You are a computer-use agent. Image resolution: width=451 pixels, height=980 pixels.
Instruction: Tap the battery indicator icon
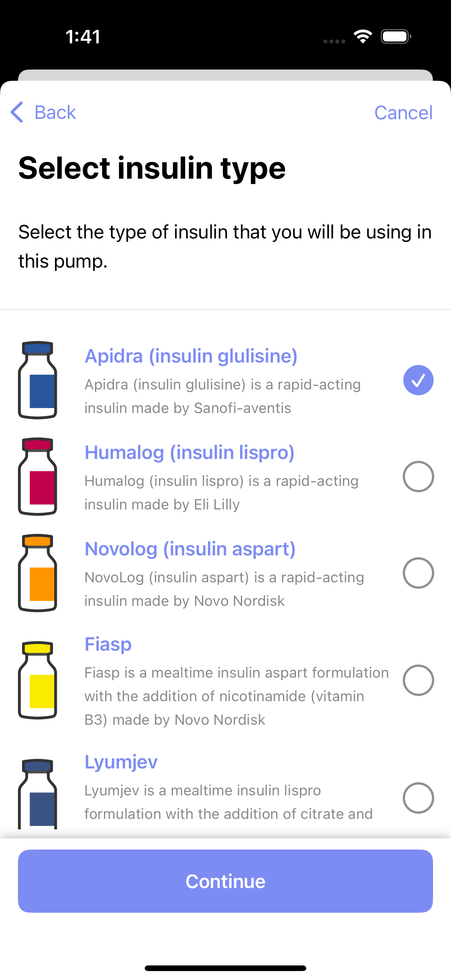pyautogui.click(x=395, y=37)
